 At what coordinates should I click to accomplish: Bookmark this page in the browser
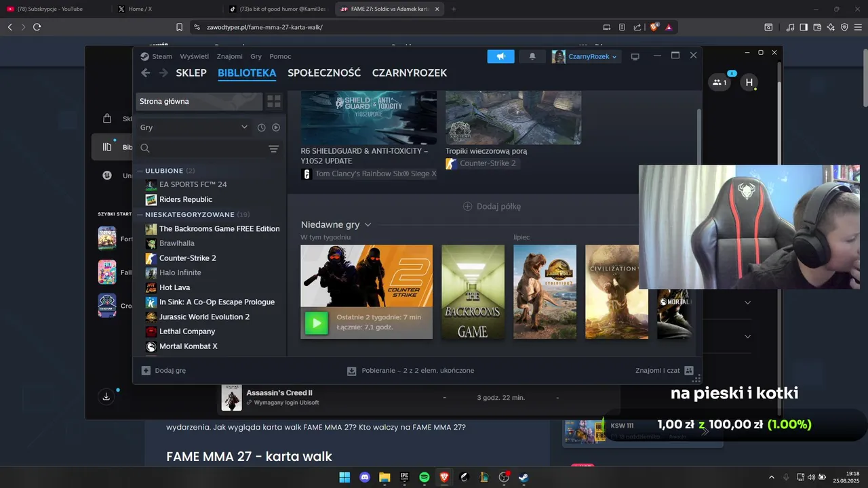[x=180, y=27]
